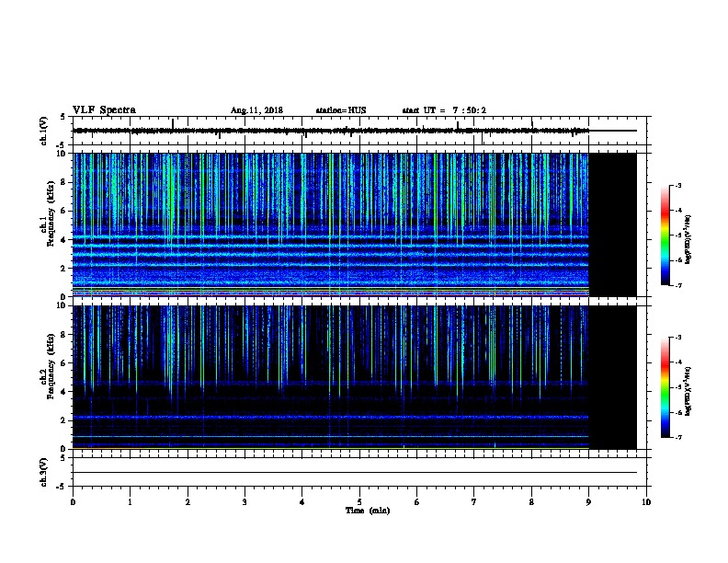728x563 pixels.
Task: Click the 'ch.3(V)' axis label
Action: pos(44,472)
